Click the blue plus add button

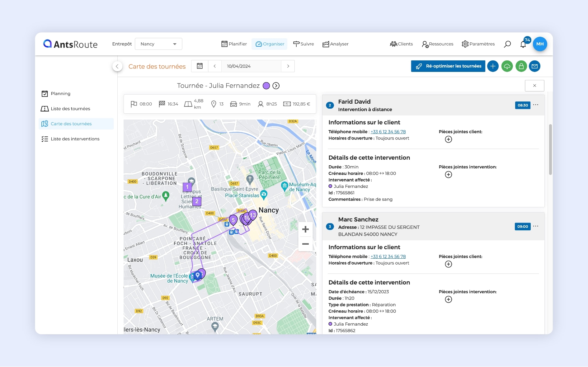493,66
